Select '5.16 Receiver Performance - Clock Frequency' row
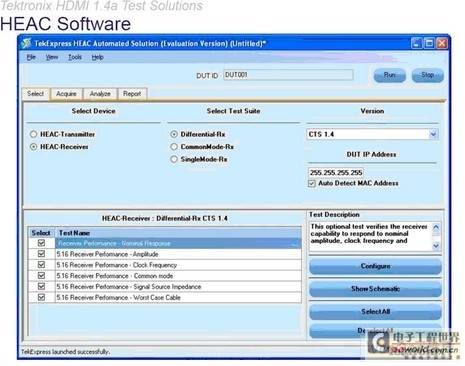 point(178,265)
